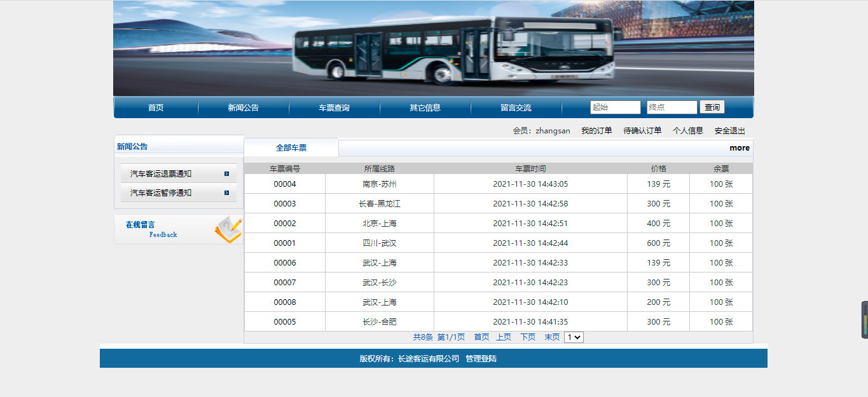Screen dimensions: 868x397
Task: Click the dark handle on right edge
Action: point(865,320)
